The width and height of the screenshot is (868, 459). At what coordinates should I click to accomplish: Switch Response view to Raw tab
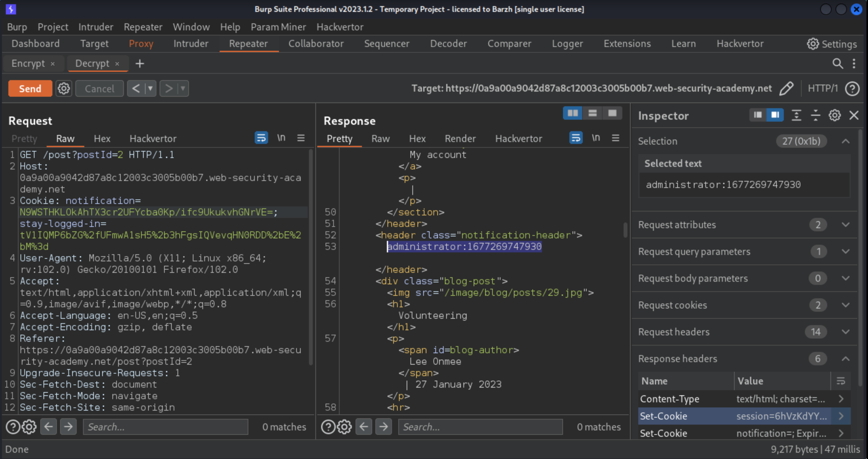coord(380,139)
